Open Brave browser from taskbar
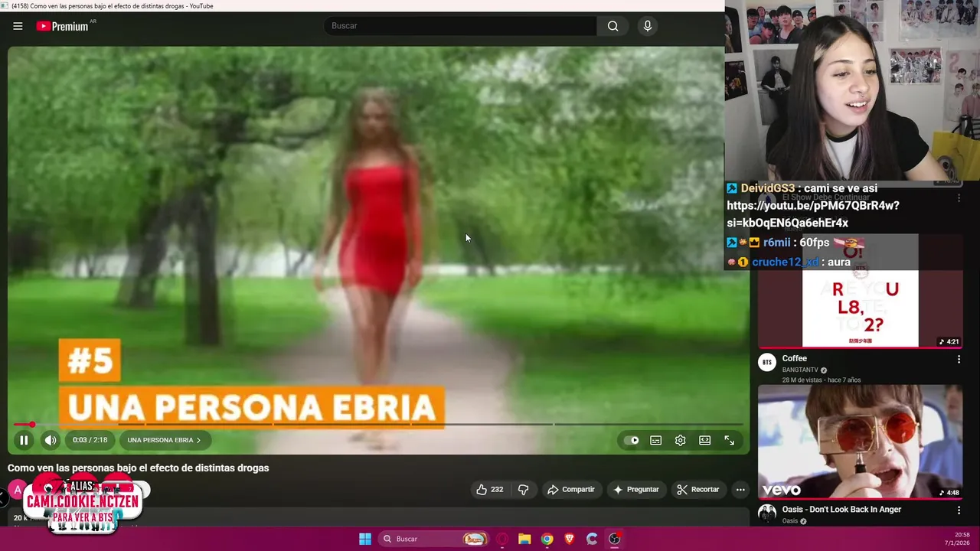The height and width of the screenshot is (551, 980). [x=569, y=539]
